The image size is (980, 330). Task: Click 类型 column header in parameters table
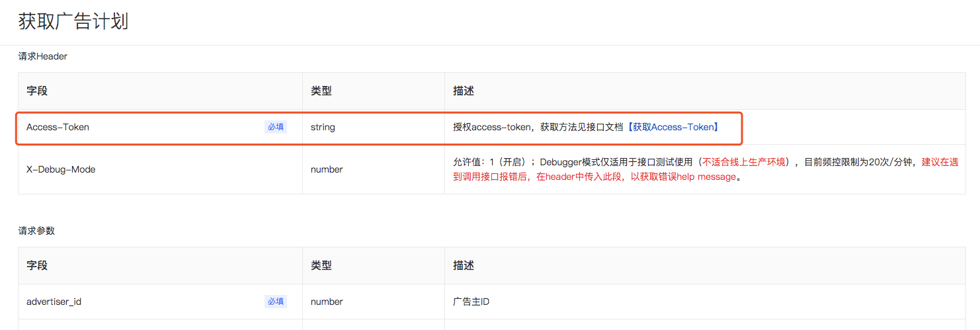321,265
